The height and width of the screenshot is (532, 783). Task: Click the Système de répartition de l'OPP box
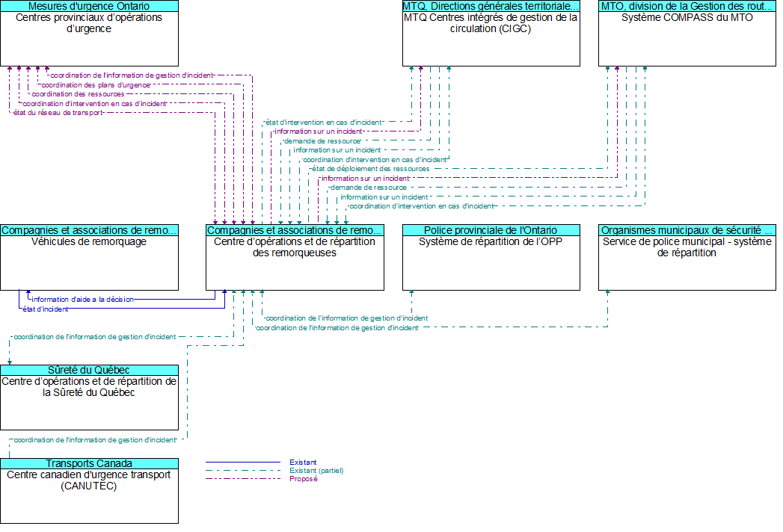[x=491, y=262]
